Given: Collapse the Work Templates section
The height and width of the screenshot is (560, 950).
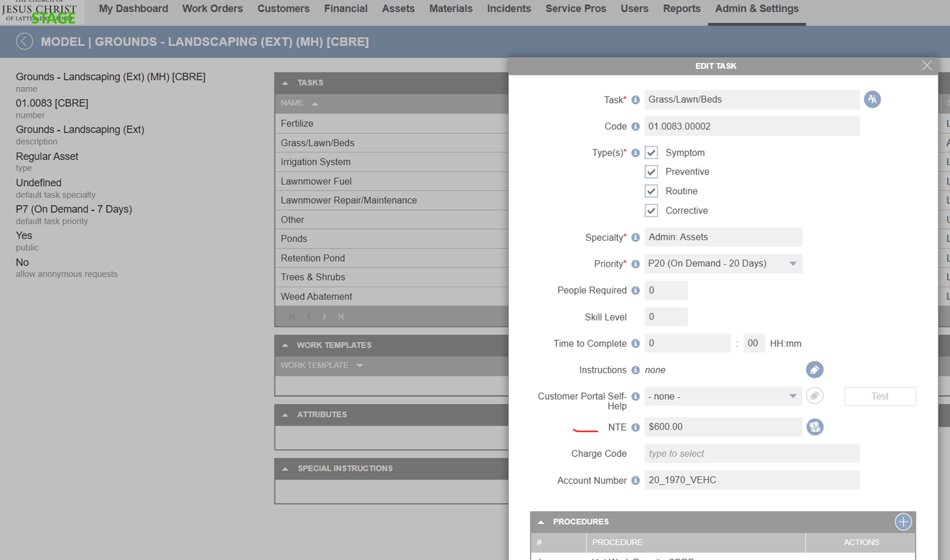Looking at the screenshot, I should 285,345.
